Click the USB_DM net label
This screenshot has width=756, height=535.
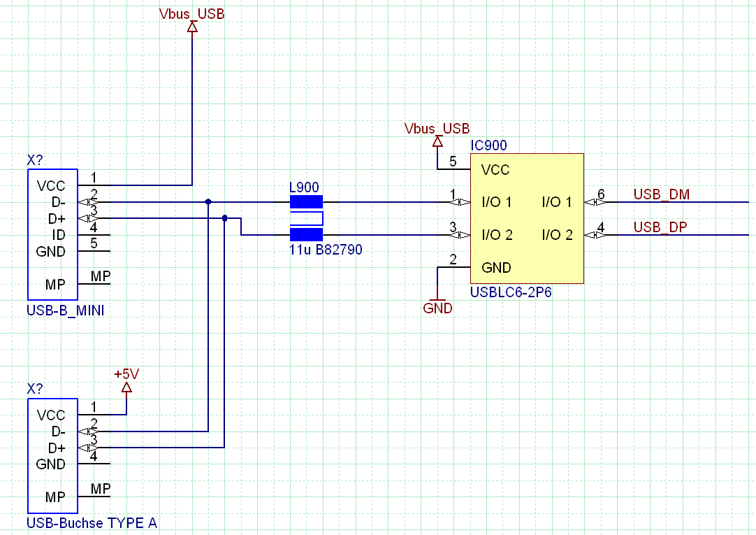[x=660, y=195]
